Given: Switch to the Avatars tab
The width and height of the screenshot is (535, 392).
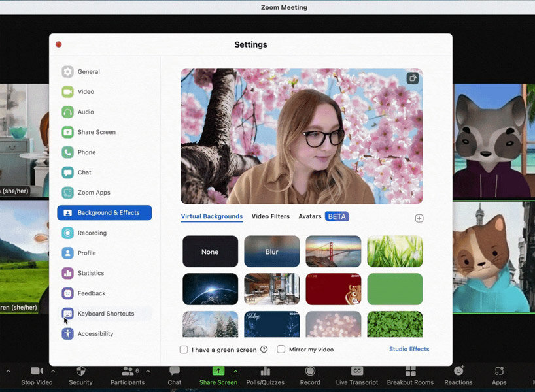Looking at the screenshot, I should (x=310, y=216).
